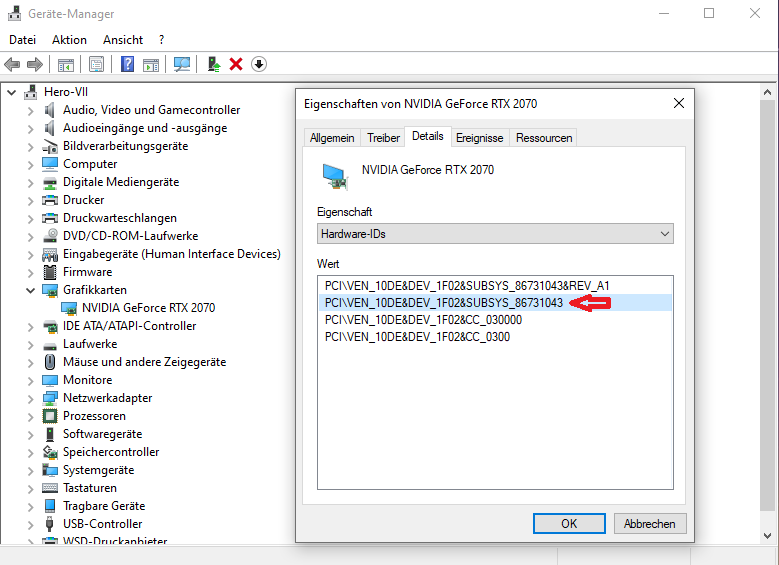Confirm the dialog with OK
Image resolution: width=779 pixels, height=565 pixels.
tap(569, 524)
